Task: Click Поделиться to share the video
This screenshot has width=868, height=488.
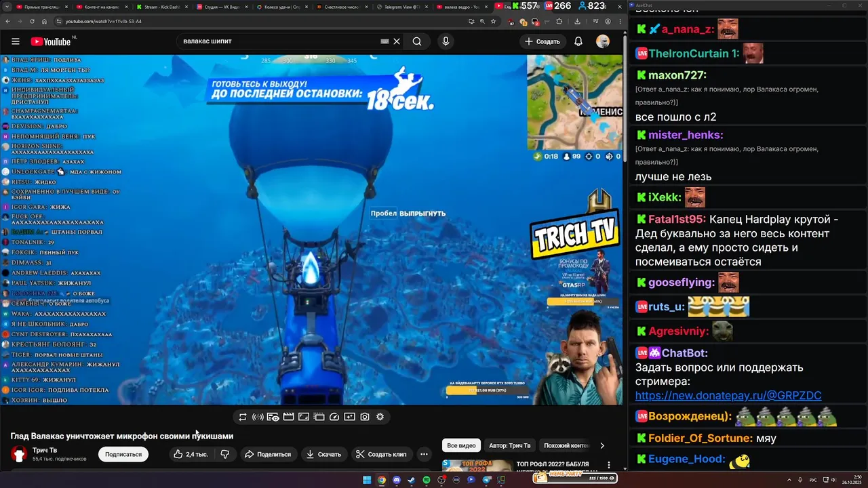Action: pyautogui.click(x=267, y=454)
